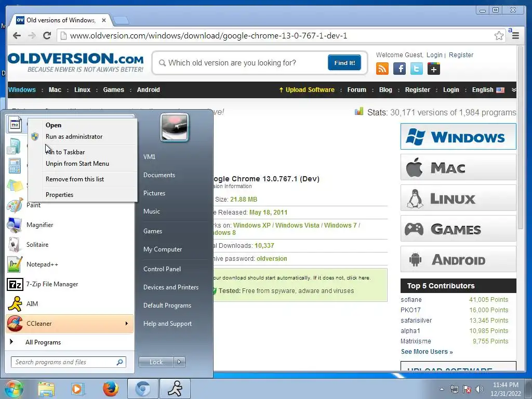Open the Facebook icon on OldVersion
This screenshot has height=399, width=532.
coord(400,69)
